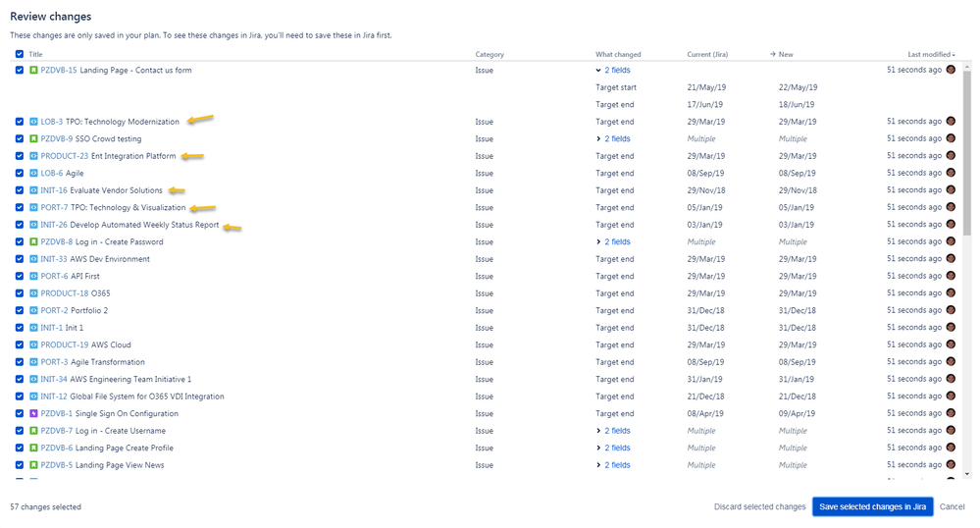This screenshot has width=980, height=528.
Task: Click the issue type icon beside PRODUCT-18
Action: (x=33, y=293)
